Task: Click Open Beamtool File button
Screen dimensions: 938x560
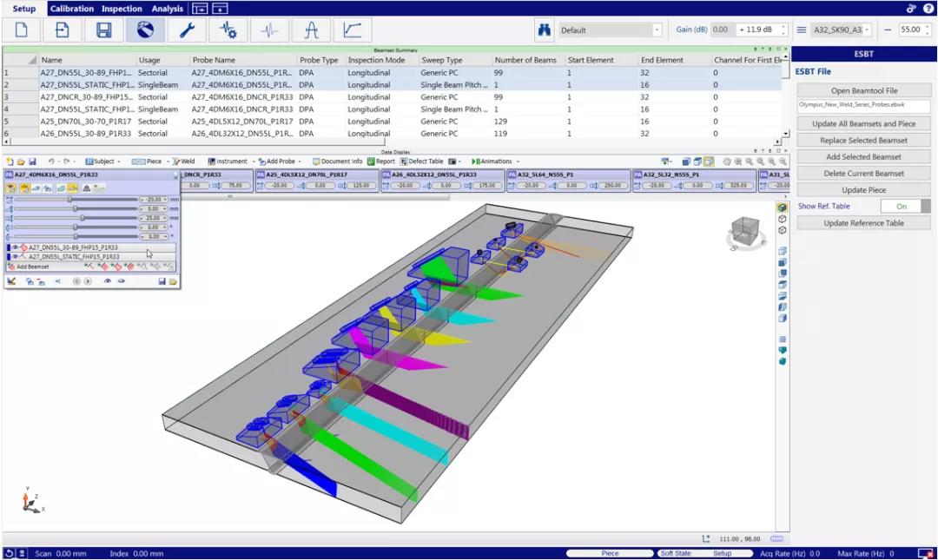Action: pyautogui.click(x=864, y=90)
